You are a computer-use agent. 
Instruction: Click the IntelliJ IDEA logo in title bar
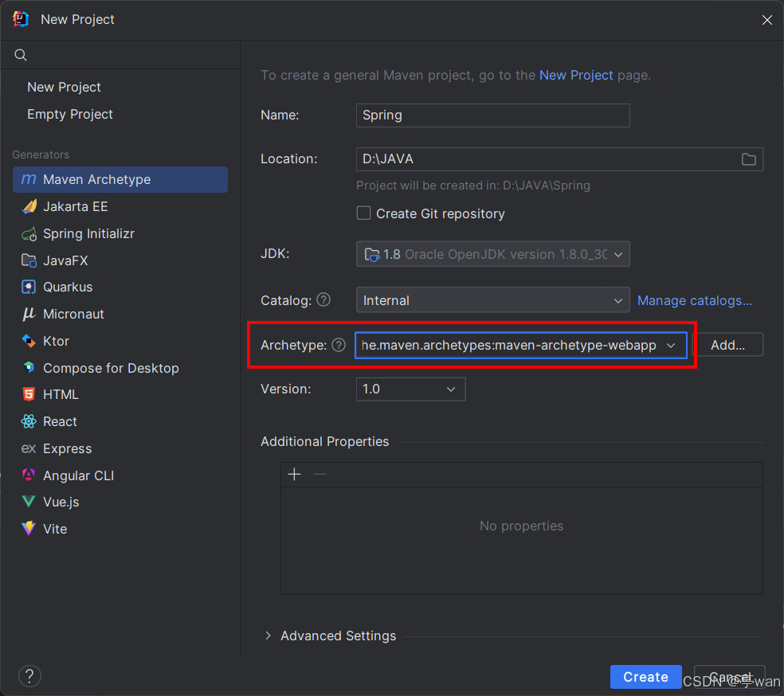pos(21,19)
